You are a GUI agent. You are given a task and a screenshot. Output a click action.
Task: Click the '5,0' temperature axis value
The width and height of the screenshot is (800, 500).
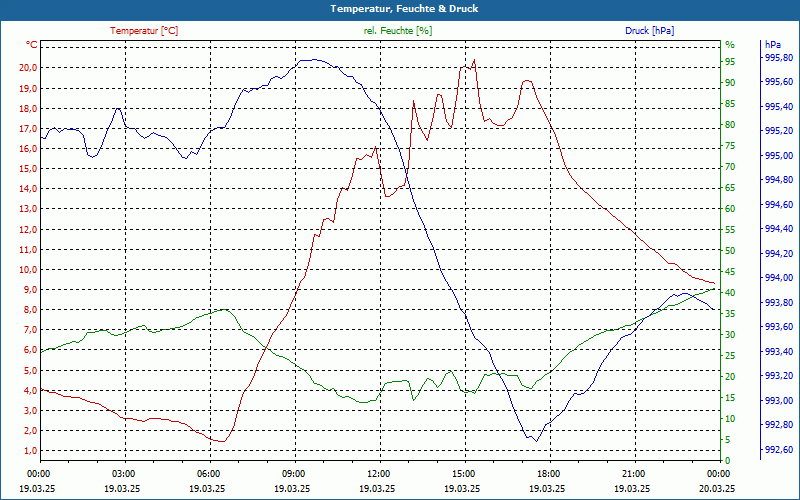coord(29,370)
